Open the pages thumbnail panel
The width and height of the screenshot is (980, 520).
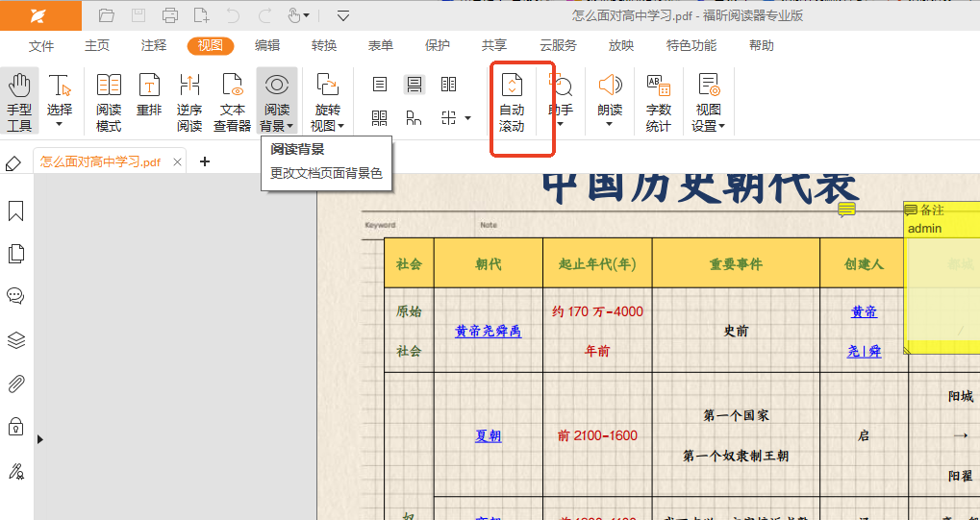15,253
